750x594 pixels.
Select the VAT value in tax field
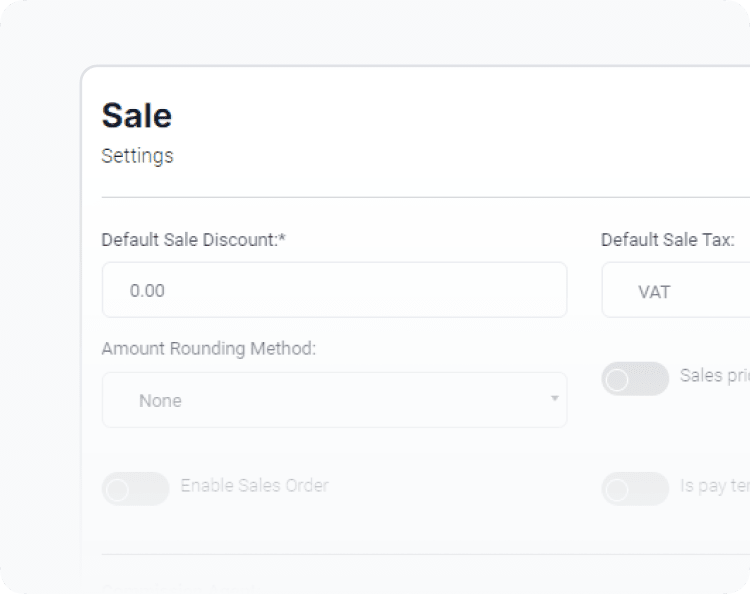(654, 292)
